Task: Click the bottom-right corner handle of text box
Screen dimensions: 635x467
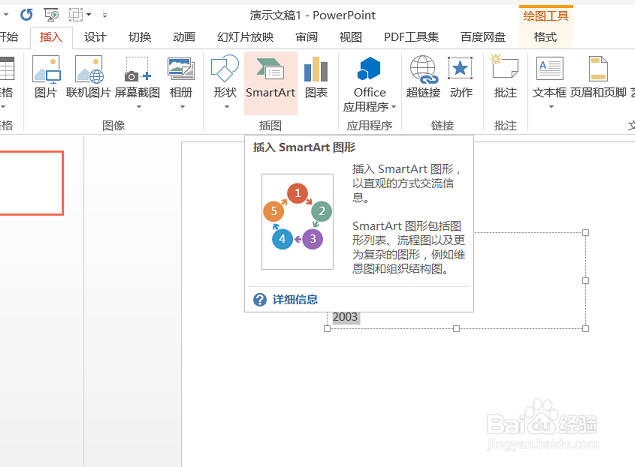Action: point(585,328)
